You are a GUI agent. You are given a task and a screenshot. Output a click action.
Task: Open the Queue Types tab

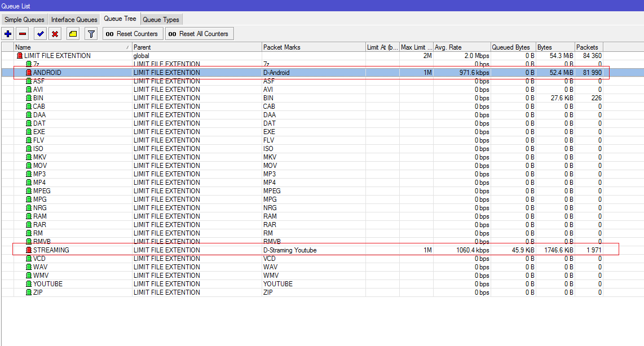coord(161,19)
